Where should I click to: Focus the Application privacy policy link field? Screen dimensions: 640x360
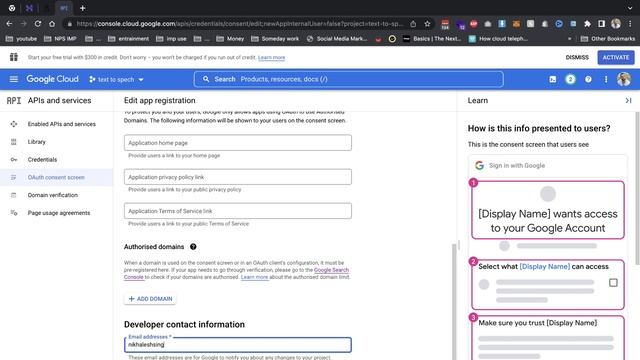(x=238, y=177)
